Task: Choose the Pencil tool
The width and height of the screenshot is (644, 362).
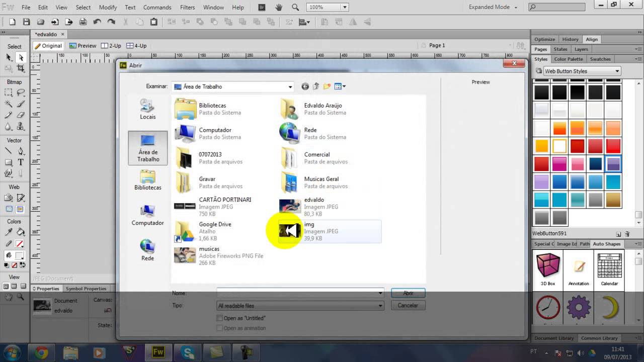Action: coord(9,115)
